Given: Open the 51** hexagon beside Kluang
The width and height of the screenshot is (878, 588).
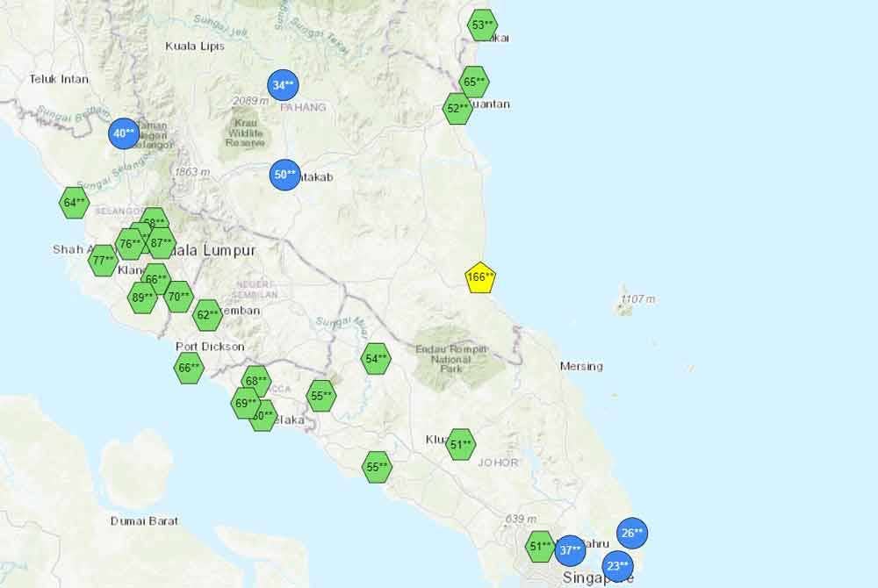Looking at the screenshot, I should tap(461, 445).
